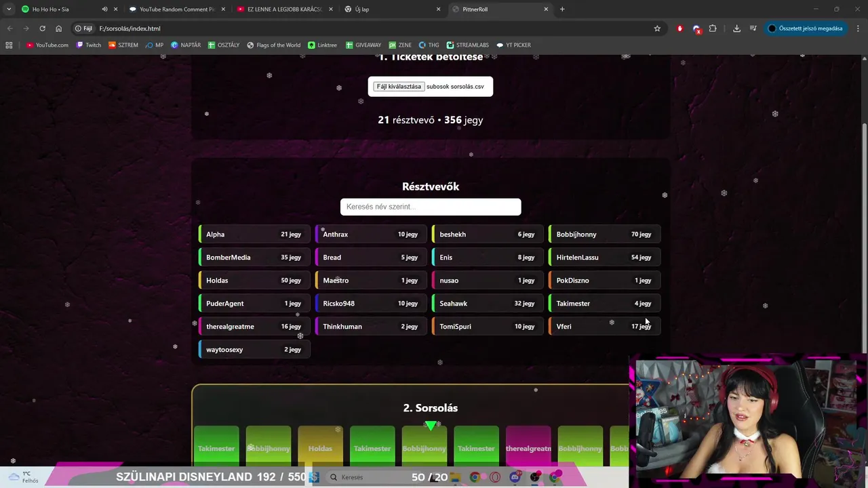Select participant nusao card
868x488 pixels.
(488, 281)
